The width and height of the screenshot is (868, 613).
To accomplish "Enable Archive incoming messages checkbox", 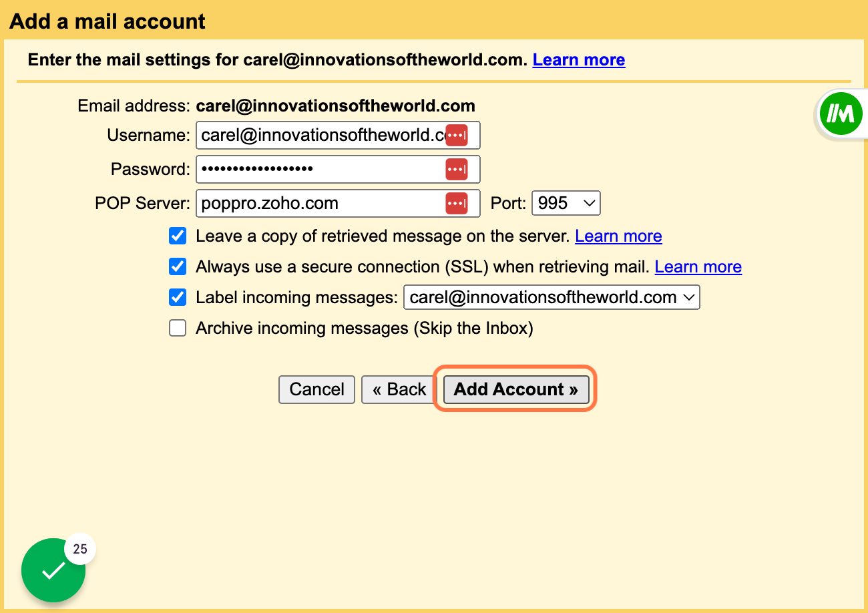I will pos(178,328).
